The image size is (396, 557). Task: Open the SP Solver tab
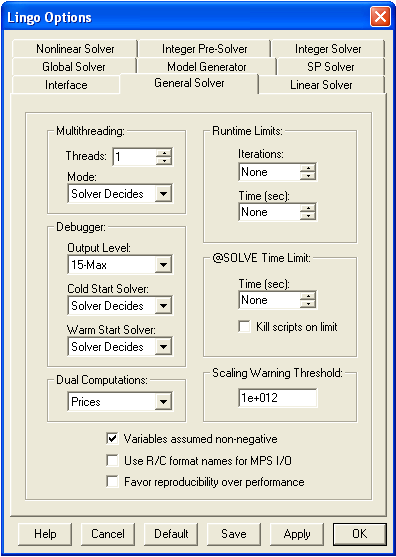331,67
